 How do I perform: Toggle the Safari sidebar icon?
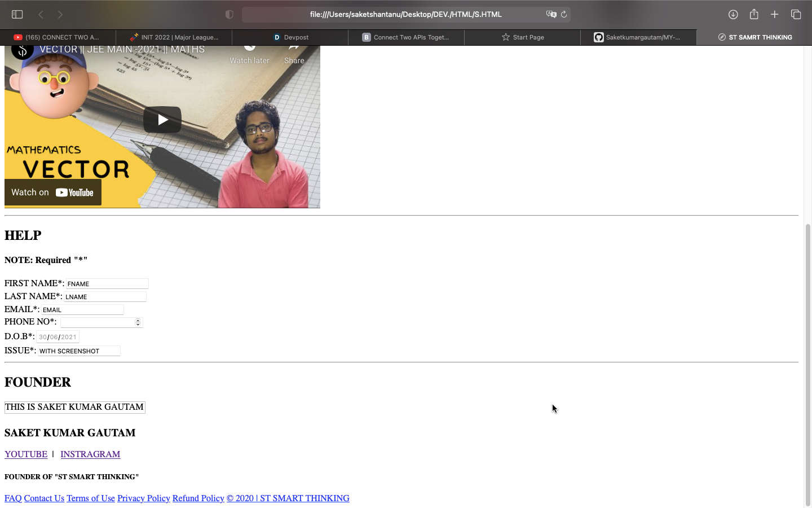[17, 14]
